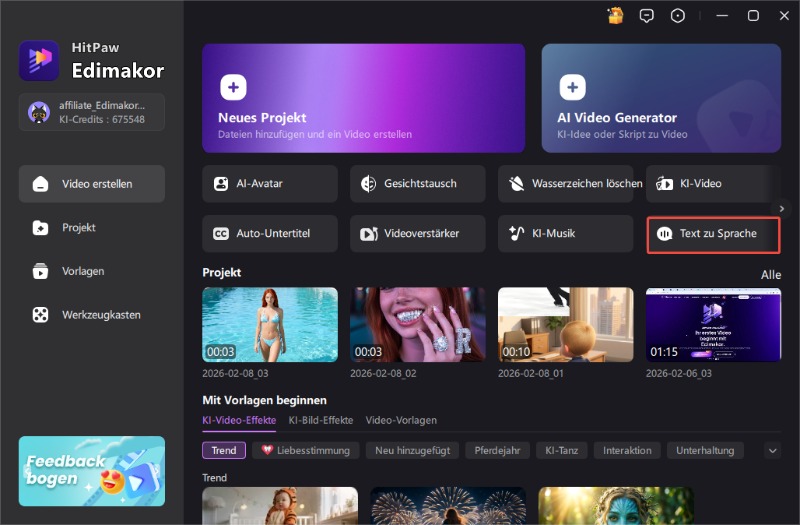Expand more tools with right arrow
Viewport: 800px width, 525px height.
(x=782, y=208)
